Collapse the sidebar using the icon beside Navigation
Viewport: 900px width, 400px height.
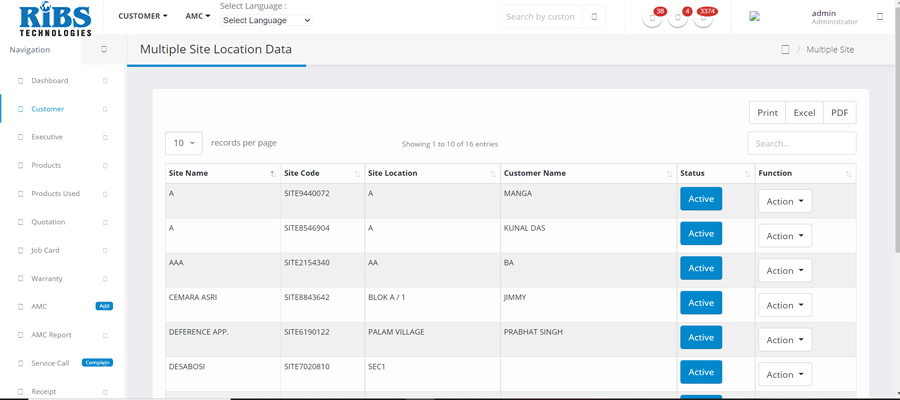point(103,49)
